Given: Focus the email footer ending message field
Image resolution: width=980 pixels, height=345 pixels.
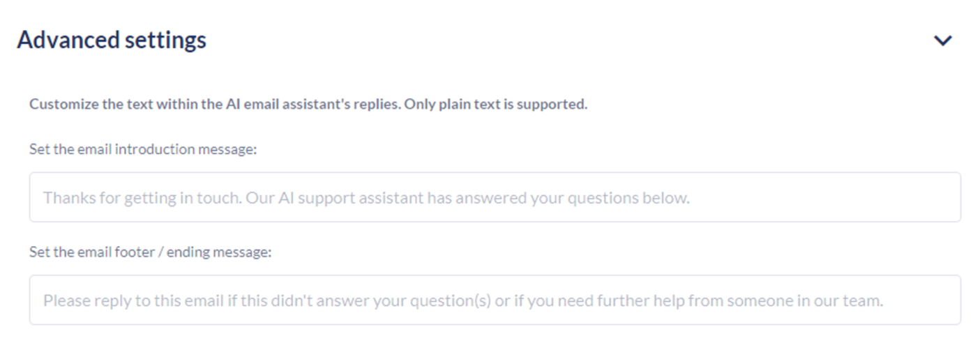Looking at the screenshot, I should click(495, 300).
